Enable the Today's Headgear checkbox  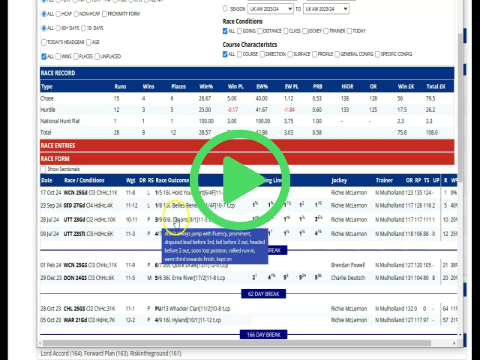[x=44, y=42]
